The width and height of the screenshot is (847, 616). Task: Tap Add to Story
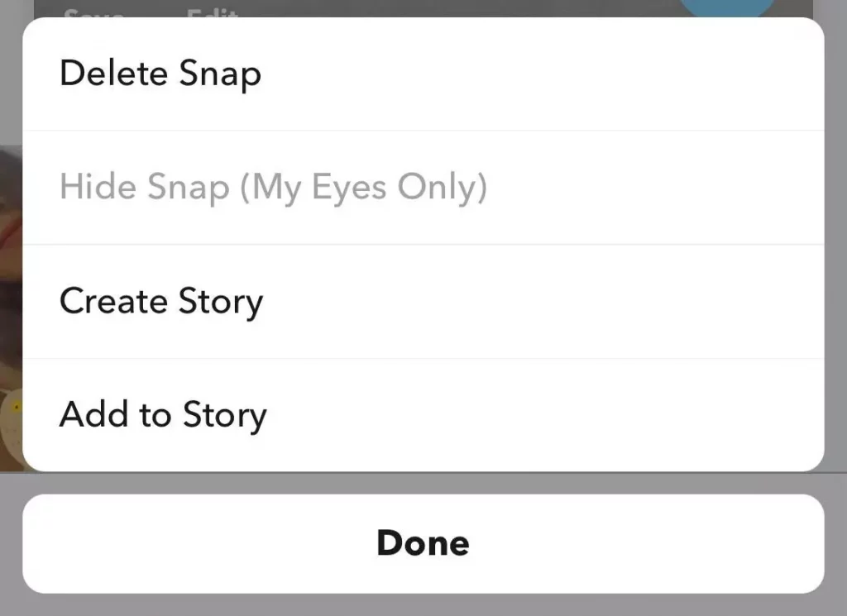(x=423, y=414)
